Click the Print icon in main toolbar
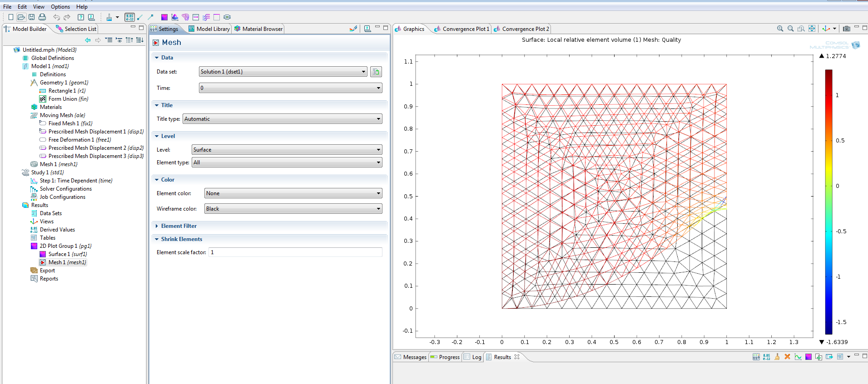This screenshot has height=384, width=868. (x=42, y=17)
